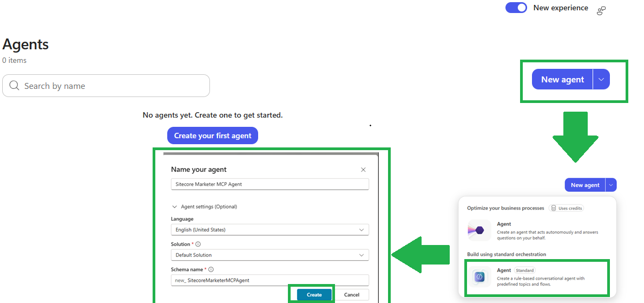Select the Agent Standard rule-based option
Screen dimensions: 644x303
(537, 278)
